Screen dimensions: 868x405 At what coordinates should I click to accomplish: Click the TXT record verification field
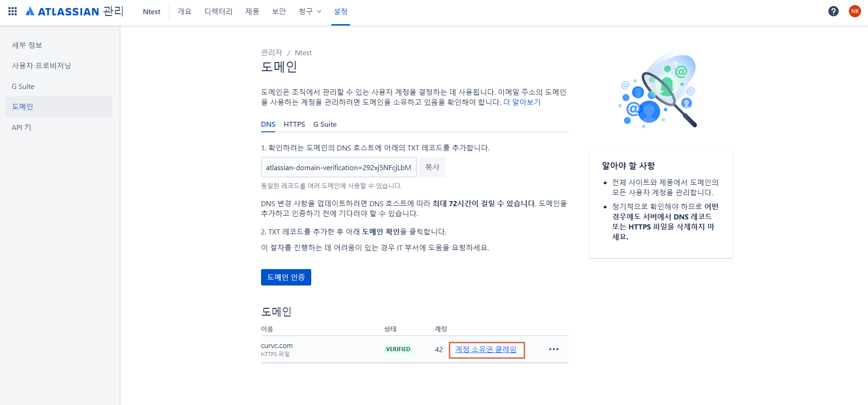click(x=339, y=167)
